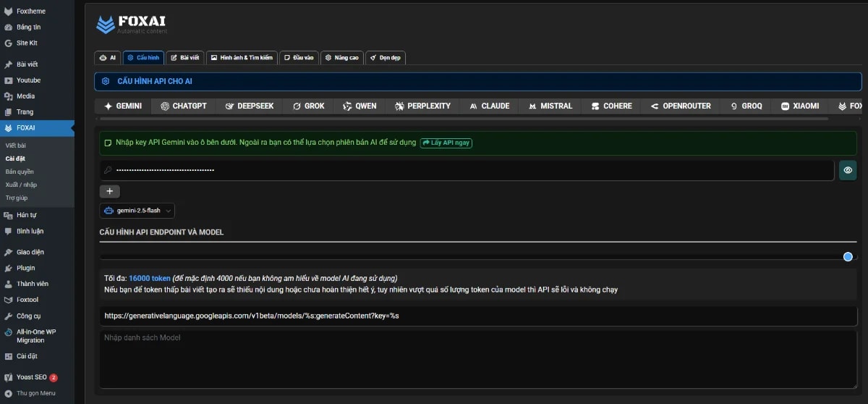Add another API key with plus button
868x404 pixels.
point(110,191)
